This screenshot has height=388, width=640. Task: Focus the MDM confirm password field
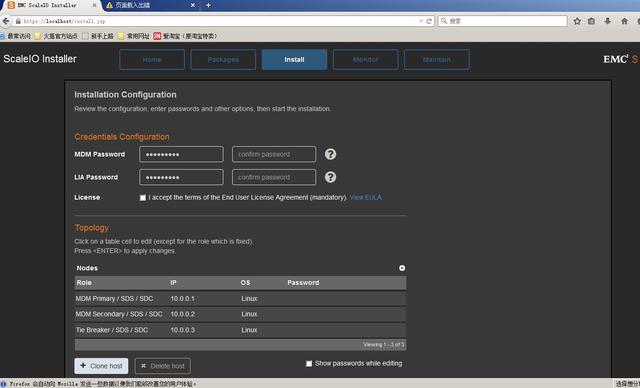click(x=274, y=154)
